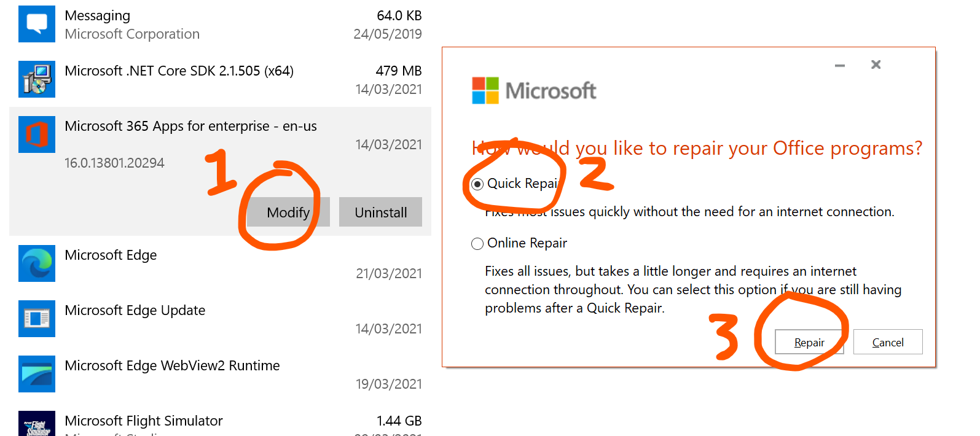Click the Microsoft Edge icon

tap(37, 263)
